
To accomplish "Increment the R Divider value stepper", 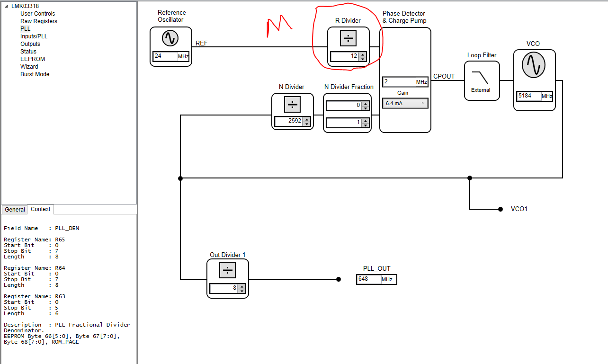I will pos(363,54).
